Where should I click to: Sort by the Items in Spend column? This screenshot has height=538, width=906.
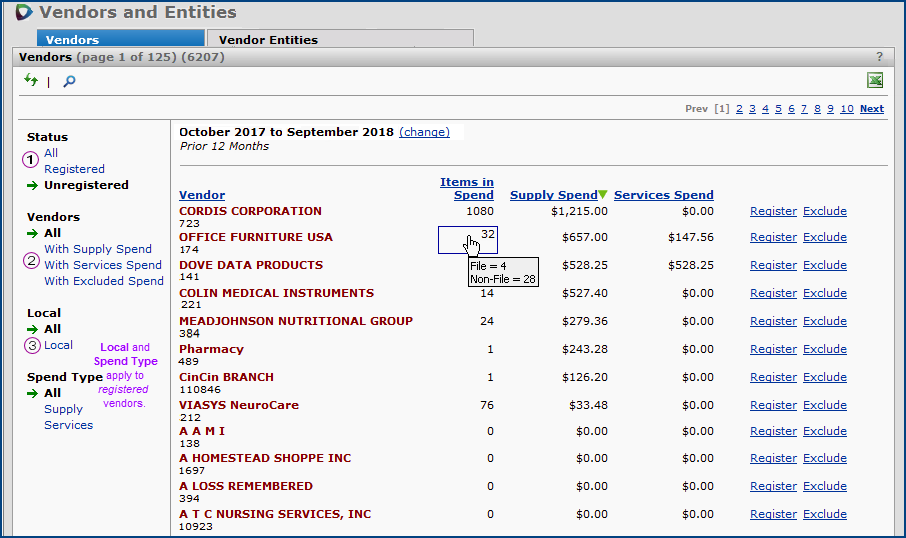(x=467, y=188)
